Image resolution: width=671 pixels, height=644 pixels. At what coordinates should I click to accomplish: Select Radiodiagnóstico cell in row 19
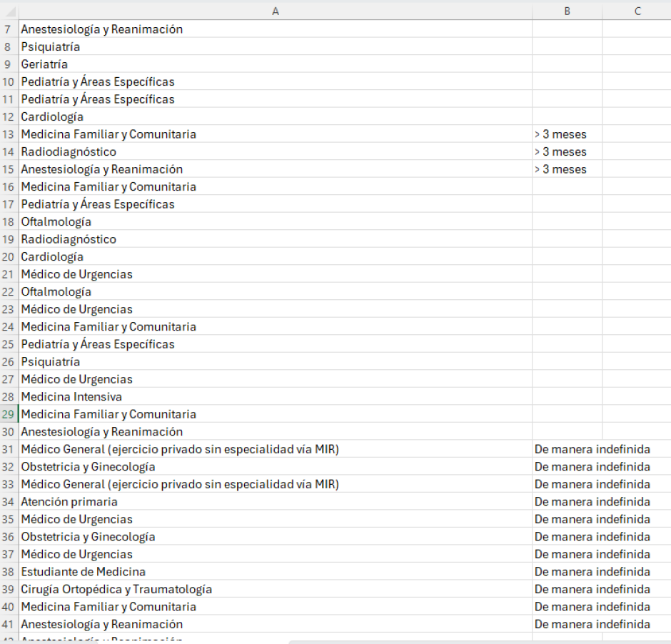(x=275, y=239)
